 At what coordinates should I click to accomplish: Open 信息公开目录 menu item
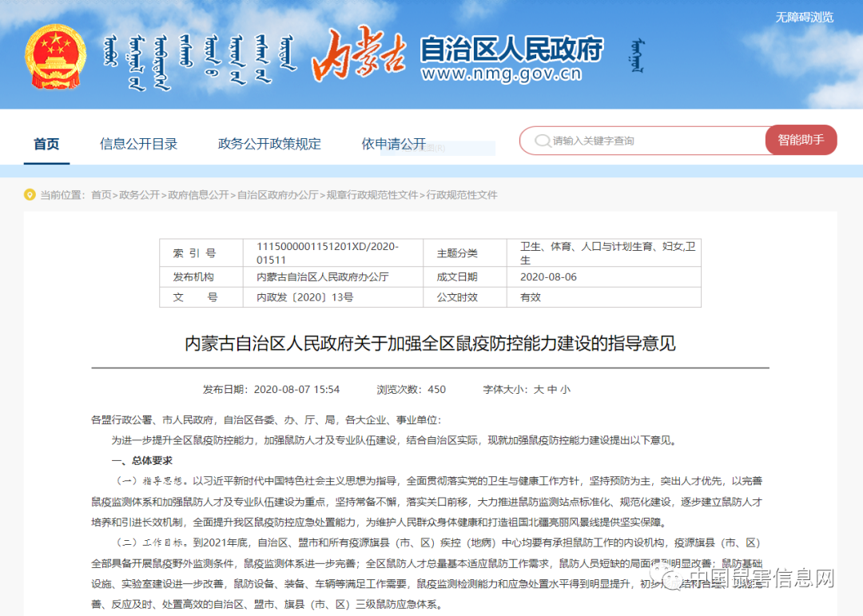[138, 144]
